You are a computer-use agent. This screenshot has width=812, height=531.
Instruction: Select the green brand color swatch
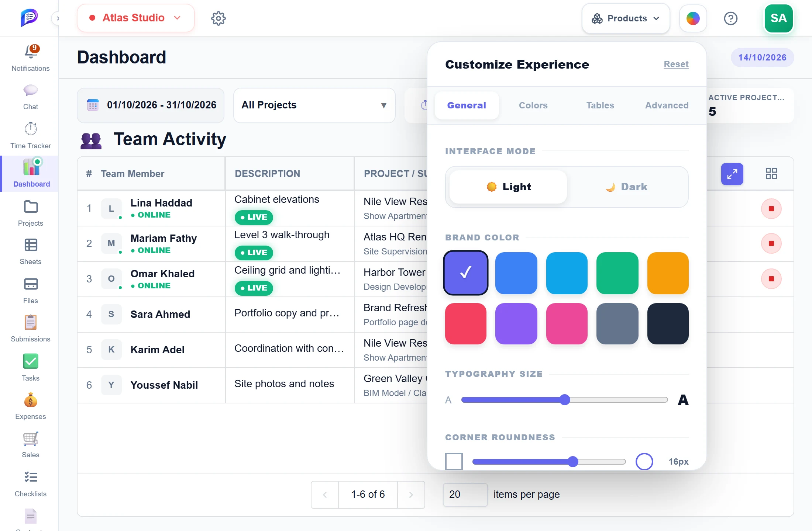coord(617,273)
